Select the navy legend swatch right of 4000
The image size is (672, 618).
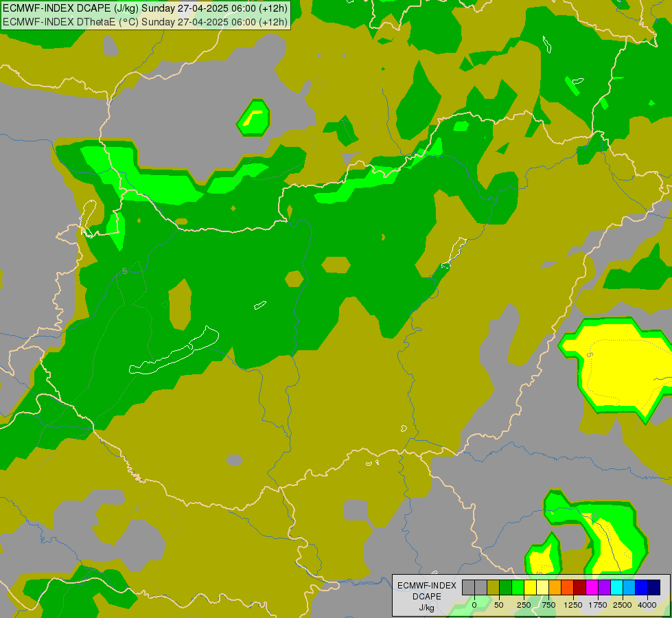pyautogui.click(x=653, y=587)
